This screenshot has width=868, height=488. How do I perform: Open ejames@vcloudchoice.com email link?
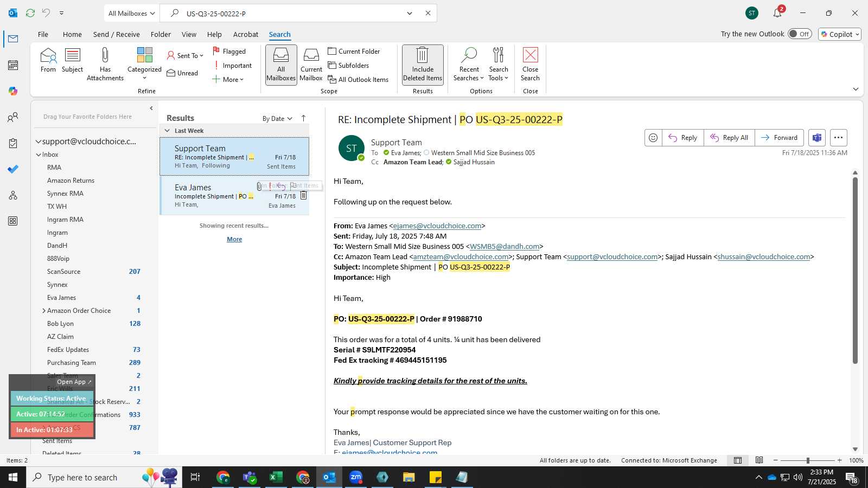pos(437,226)
